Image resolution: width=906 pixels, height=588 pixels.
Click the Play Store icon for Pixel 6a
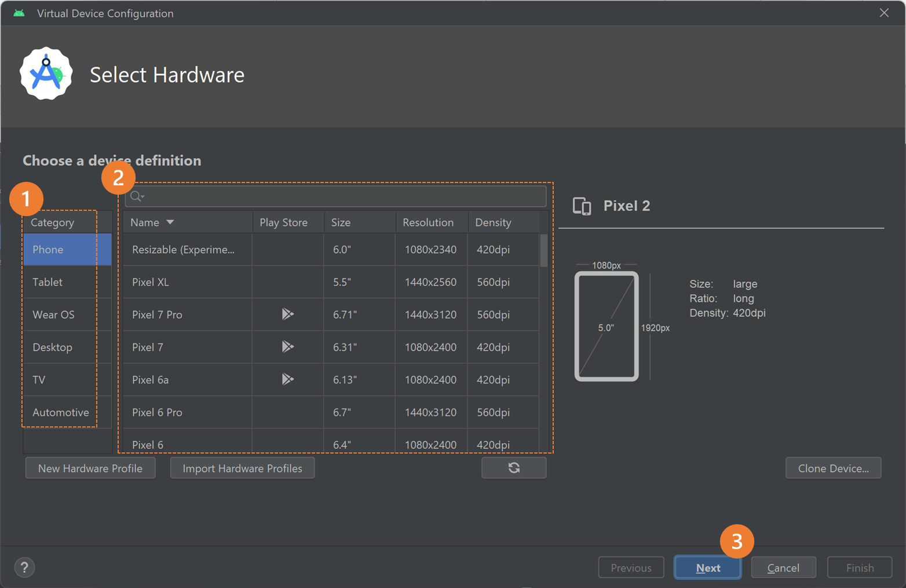click(x=288, y=379)
